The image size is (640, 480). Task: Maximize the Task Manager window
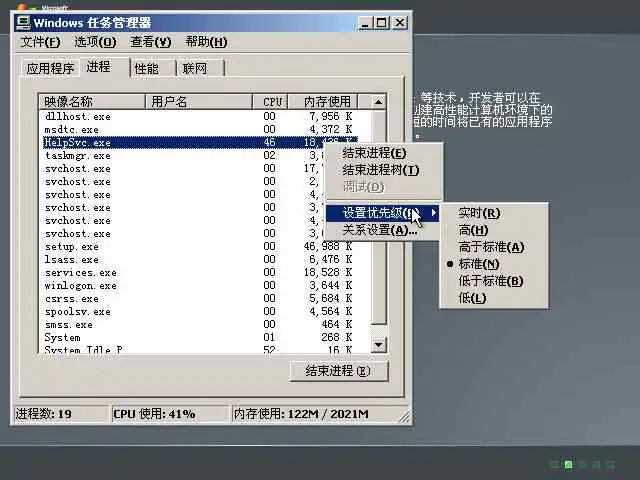point(382,23)
